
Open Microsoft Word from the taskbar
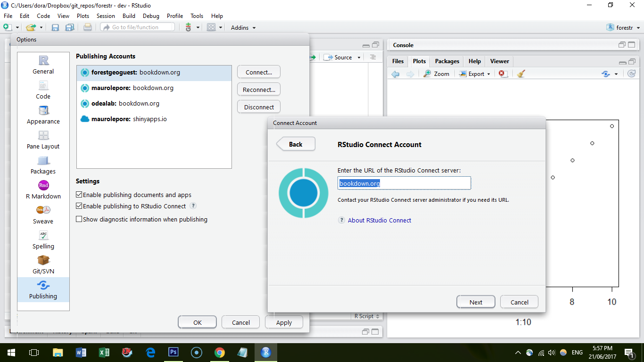click(x=81, y=352)
